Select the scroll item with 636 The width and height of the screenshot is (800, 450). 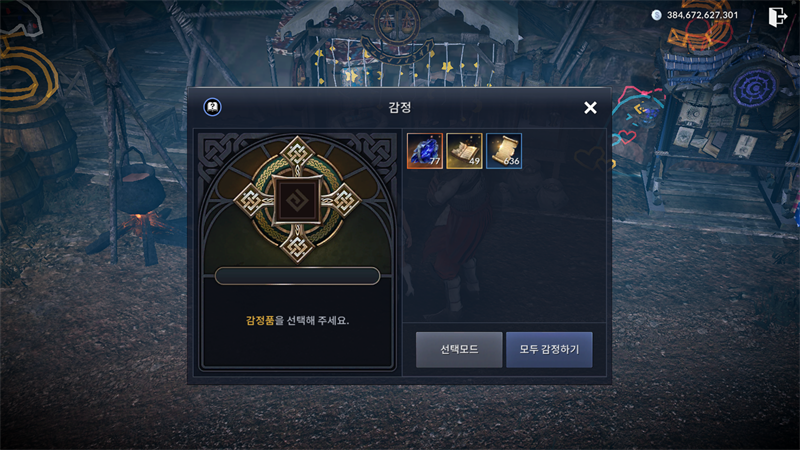504,151
